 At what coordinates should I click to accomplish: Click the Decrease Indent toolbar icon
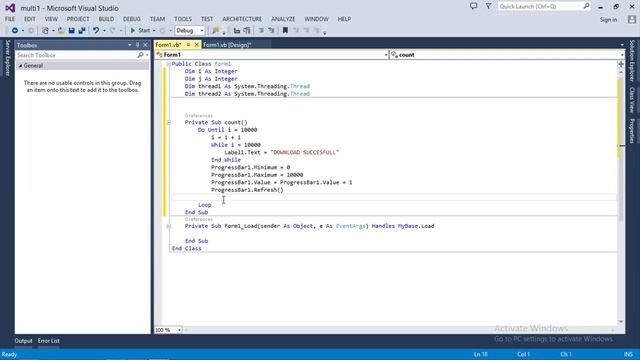pos(261,31)
